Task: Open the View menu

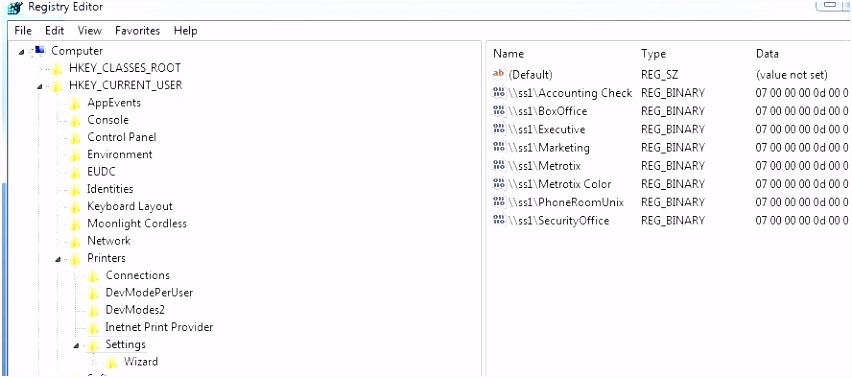Action: 90,31
